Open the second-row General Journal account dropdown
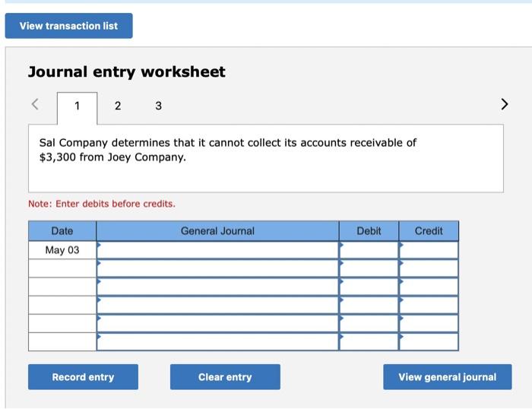 coord(217,268)
